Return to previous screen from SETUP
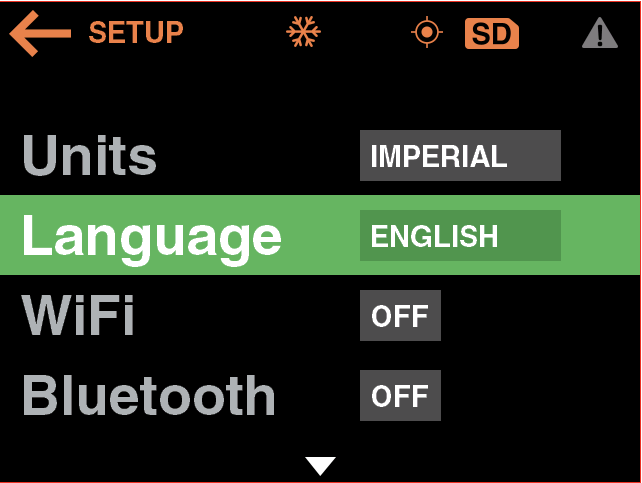Screen dimensions: 642x483 (40, 33)
